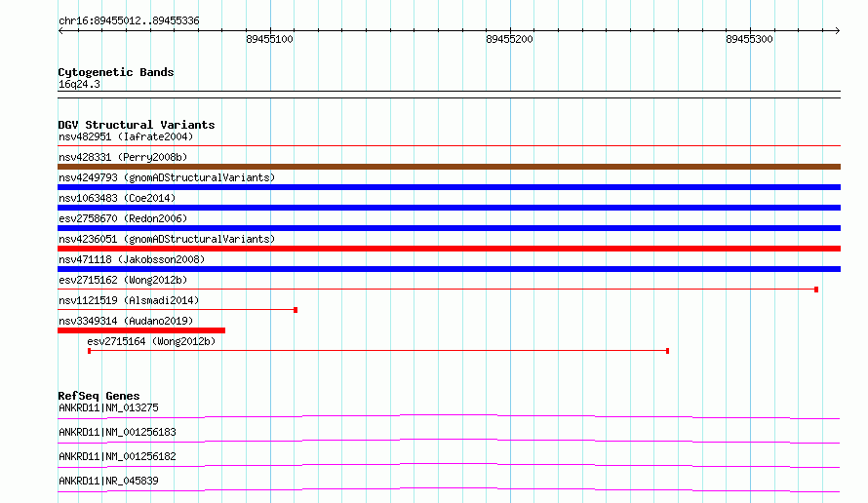
Task: Click the blue nsv471118 variant bar
Action: pyautogui.click(x=449, y=269)
